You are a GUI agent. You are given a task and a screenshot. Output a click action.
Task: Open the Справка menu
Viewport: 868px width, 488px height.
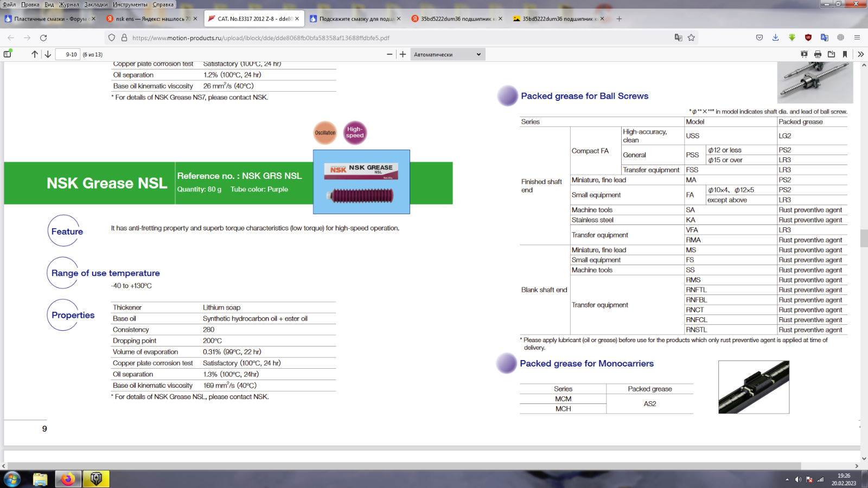tap(163, 4)
